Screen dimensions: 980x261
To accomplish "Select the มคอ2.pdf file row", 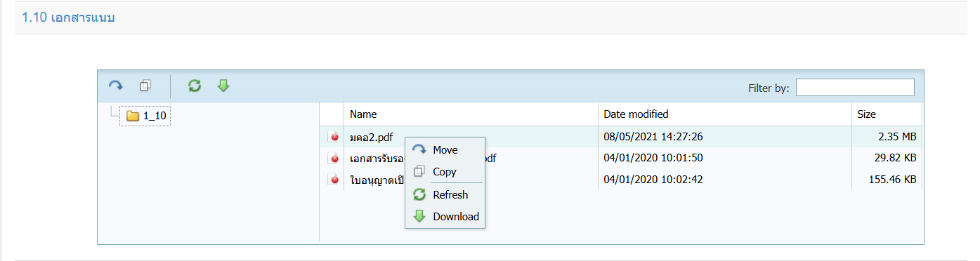I will (621, 137).
